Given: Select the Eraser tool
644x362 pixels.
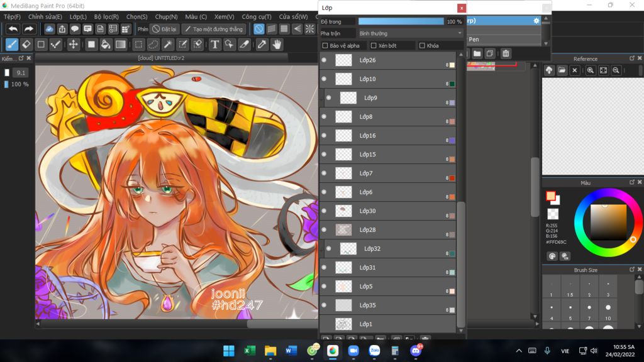Looking at the screenshot, I should click(x=26, y=45).
